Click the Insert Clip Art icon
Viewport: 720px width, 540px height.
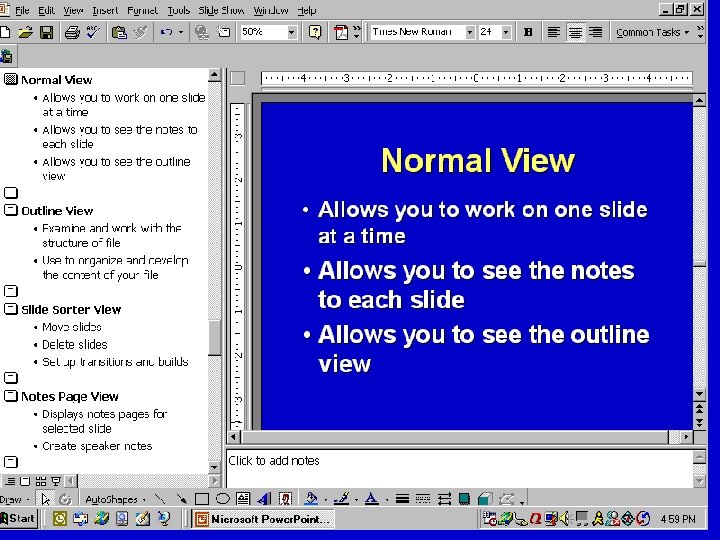(285, 499)
